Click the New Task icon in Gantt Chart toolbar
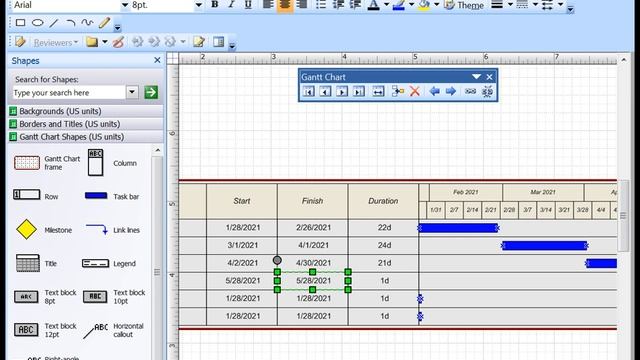 (397, 91)
